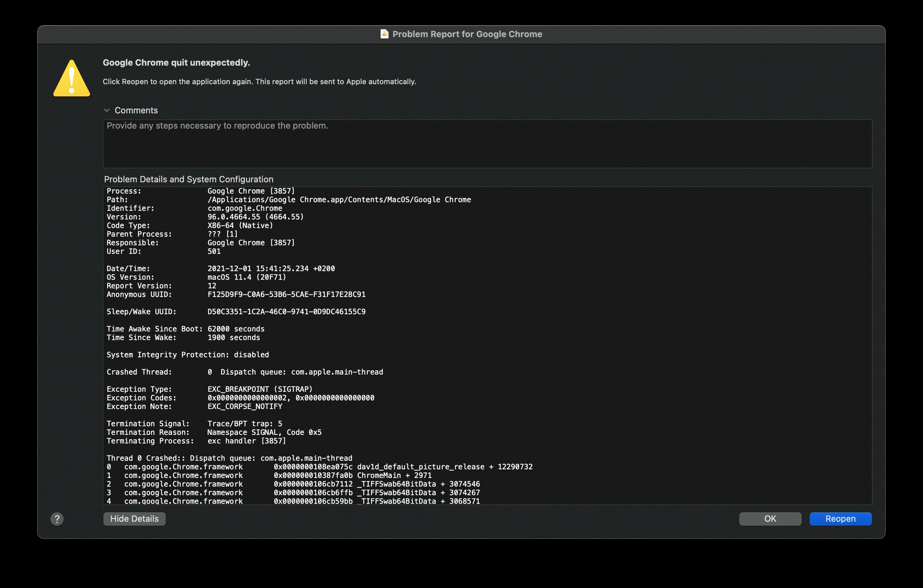Click the Version value '96.0.4664.55 (4664.55)'
Image resolution: width=923 pixels, height=588 pixels.
click(x=256, y=217)
